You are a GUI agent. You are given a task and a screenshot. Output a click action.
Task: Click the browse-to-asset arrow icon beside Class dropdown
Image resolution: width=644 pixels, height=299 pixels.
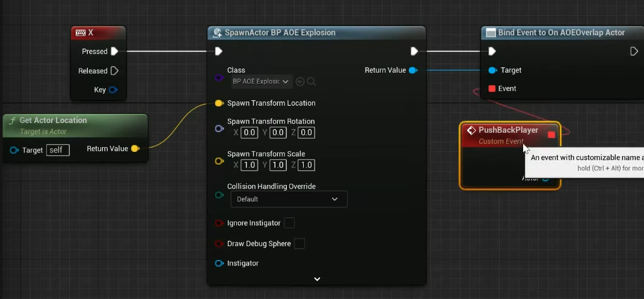point(301,81)
